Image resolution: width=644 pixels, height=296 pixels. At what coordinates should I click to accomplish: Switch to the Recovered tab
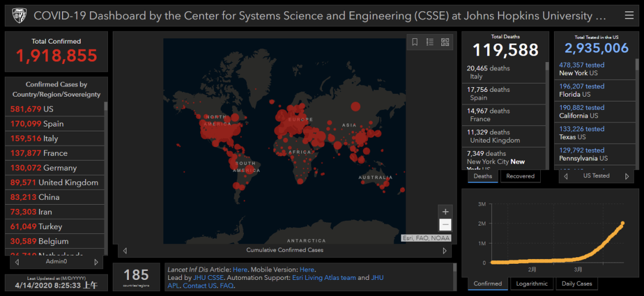tap(520, 176)
